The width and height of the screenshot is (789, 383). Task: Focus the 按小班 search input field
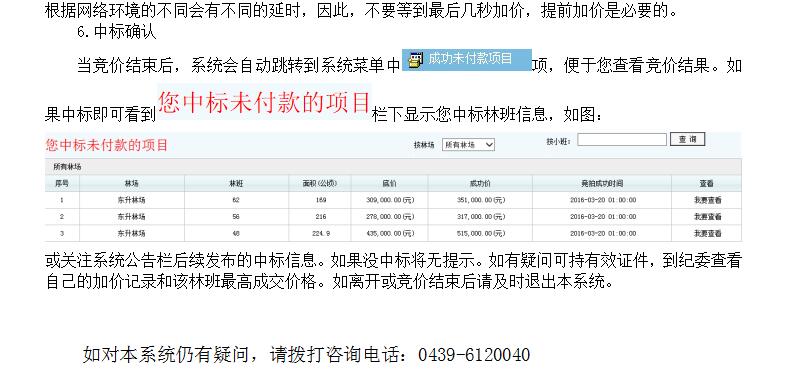tap(622, 139)
